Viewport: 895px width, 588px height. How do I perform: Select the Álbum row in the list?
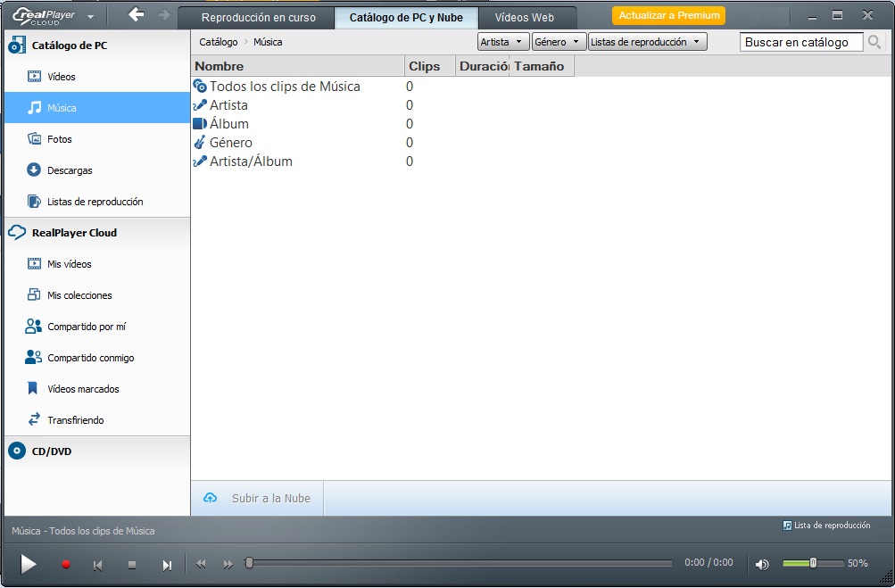383,124
